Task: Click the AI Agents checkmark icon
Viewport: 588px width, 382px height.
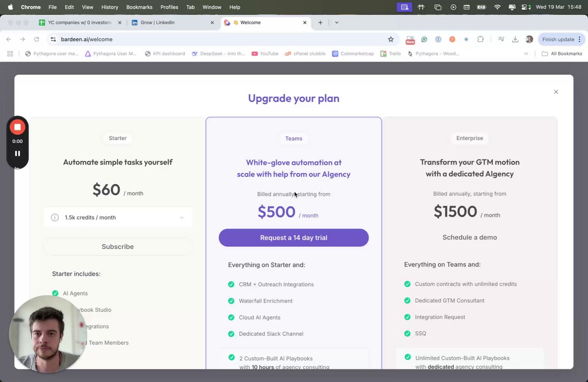Action: [x=55, y=293]
